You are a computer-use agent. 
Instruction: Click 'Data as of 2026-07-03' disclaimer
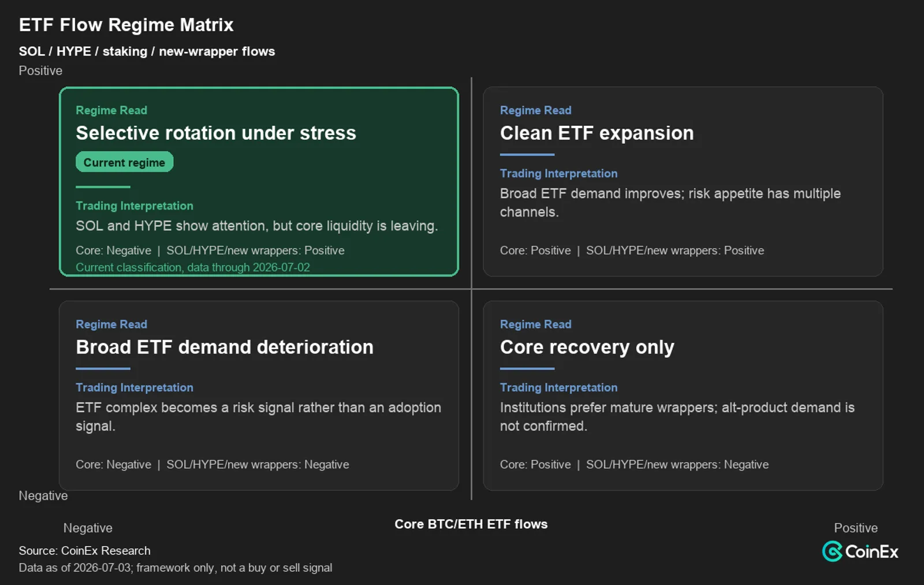coord(176,568)
